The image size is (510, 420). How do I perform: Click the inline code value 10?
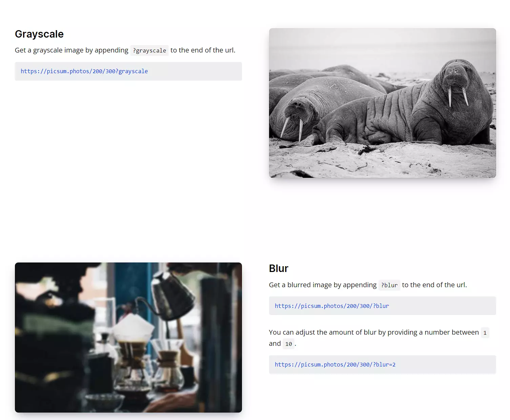288,344
